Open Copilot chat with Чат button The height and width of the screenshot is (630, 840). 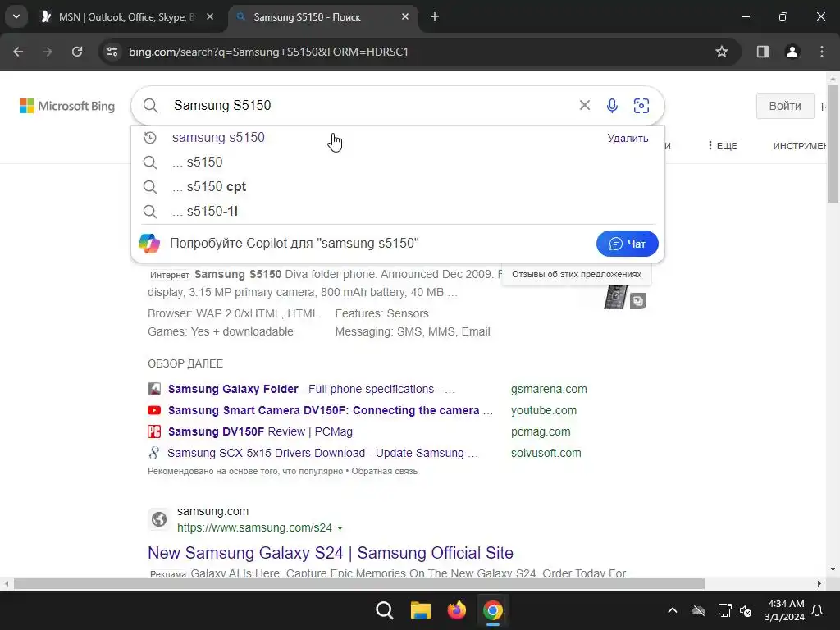[x=627, y=244]
